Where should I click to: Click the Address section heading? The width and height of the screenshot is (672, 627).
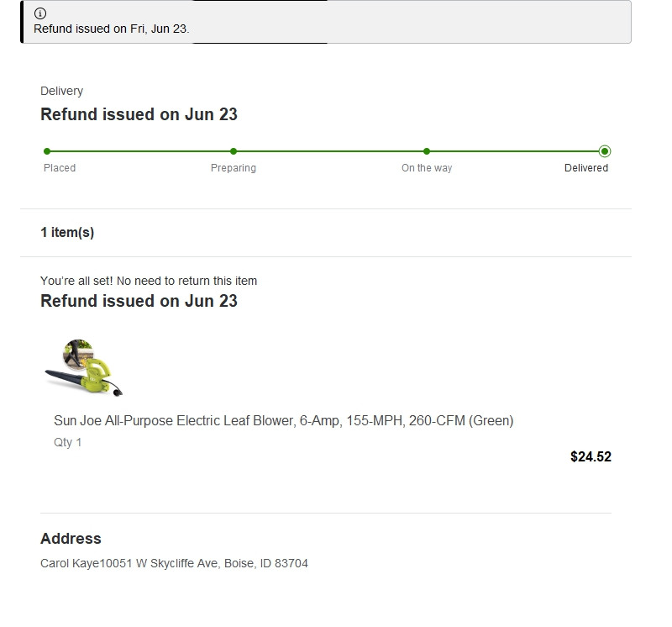71,539
